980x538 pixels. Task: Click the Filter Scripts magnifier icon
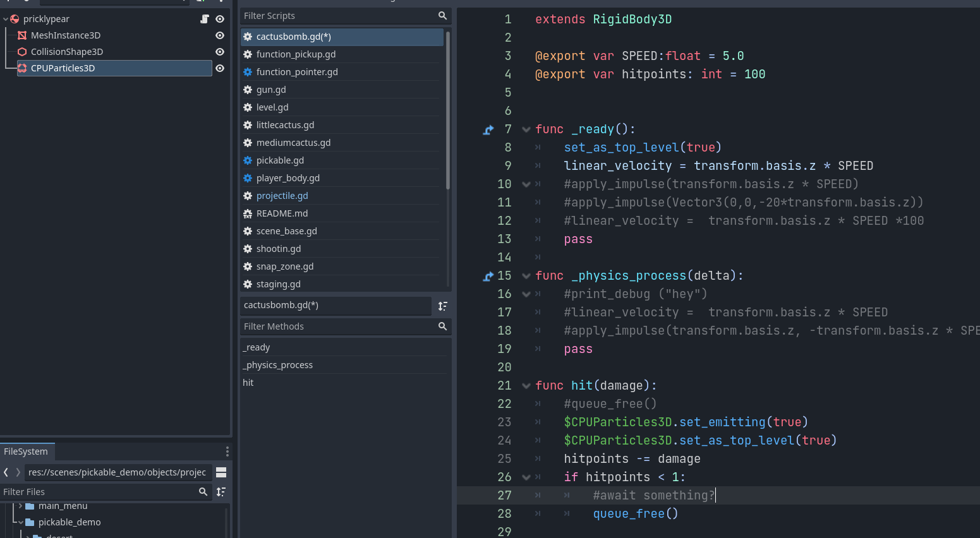[x=442, y=16]
